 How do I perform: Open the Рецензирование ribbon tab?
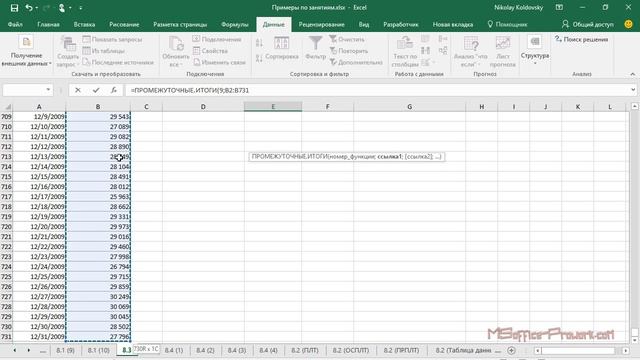point(322,24)
